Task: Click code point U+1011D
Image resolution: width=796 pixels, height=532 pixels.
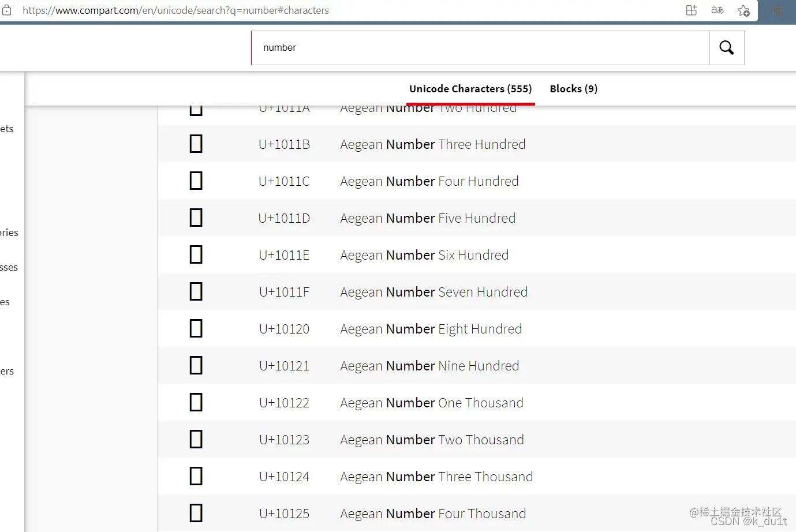Action: [x=284, y=218]
